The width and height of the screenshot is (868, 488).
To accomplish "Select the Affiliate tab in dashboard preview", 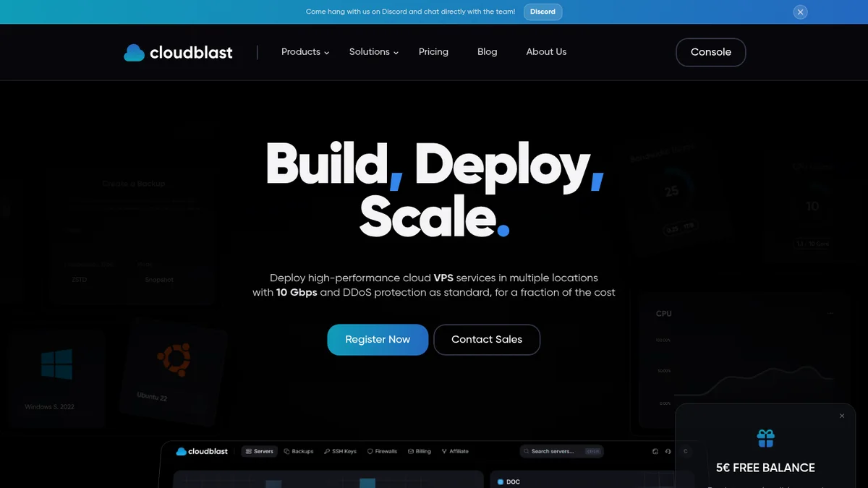I will click(455, 451).
